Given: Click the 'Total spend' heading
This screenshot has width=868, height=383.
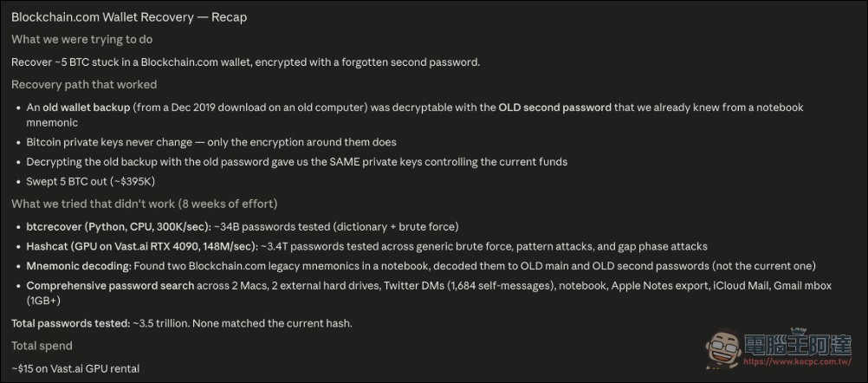Looking at the screenshot, I should tap(42, 346).
